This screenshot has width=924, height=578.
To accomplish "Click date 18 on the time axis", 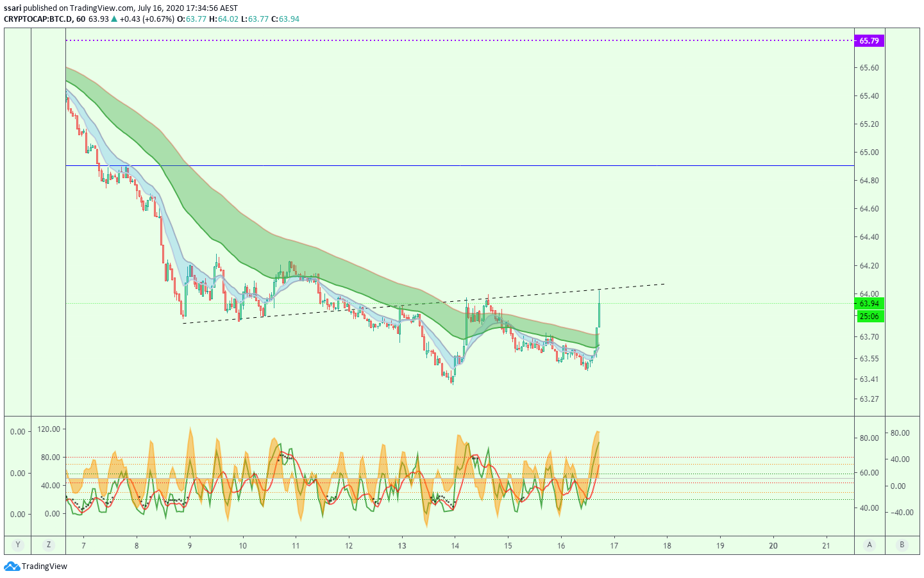I will tap(667, 546).
